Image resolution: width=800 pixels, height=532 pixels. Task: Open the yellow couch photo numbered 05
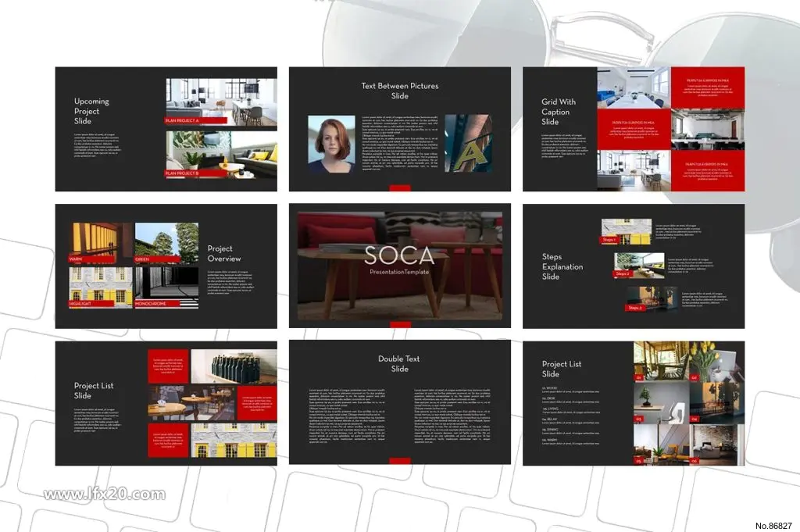tap(661, 445)
